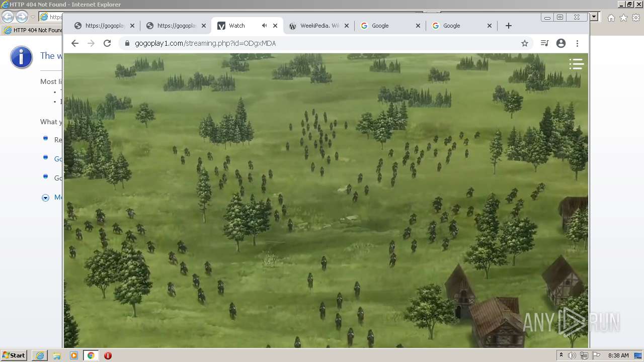This screenshot has width=644, height=362.
Task: Close the Watch tab
Action: point(275,26)
